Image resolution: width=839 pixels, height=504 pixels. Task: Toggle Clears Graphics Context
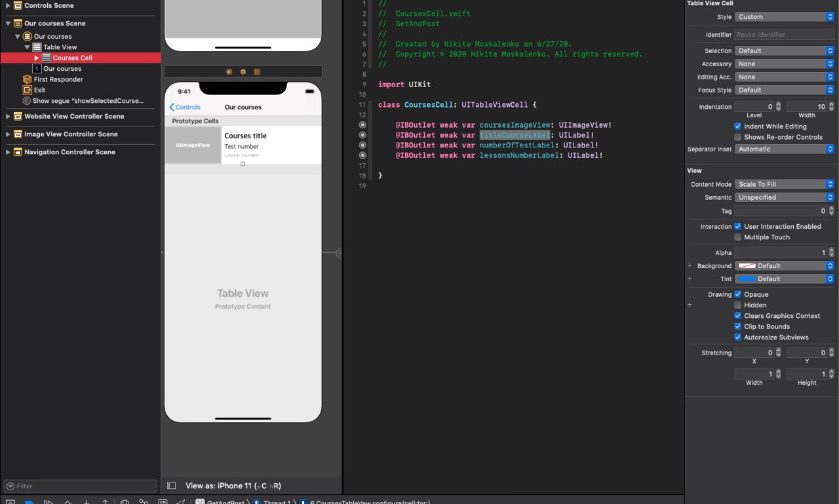pos(738,316)
